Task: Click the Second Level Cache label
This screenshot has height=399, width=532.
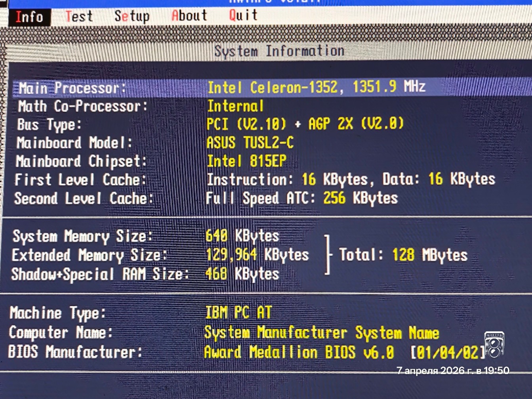Action: pos(84,199)
